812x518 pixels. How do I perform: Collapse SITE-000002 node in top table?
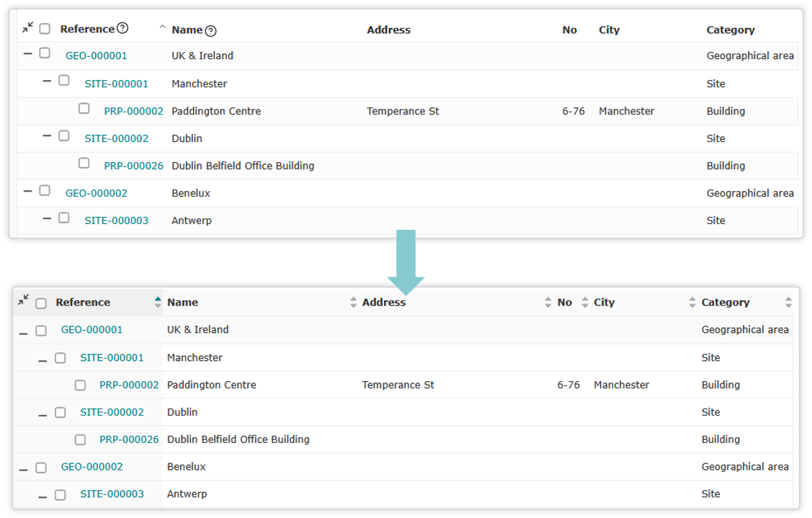pos(47,135)
